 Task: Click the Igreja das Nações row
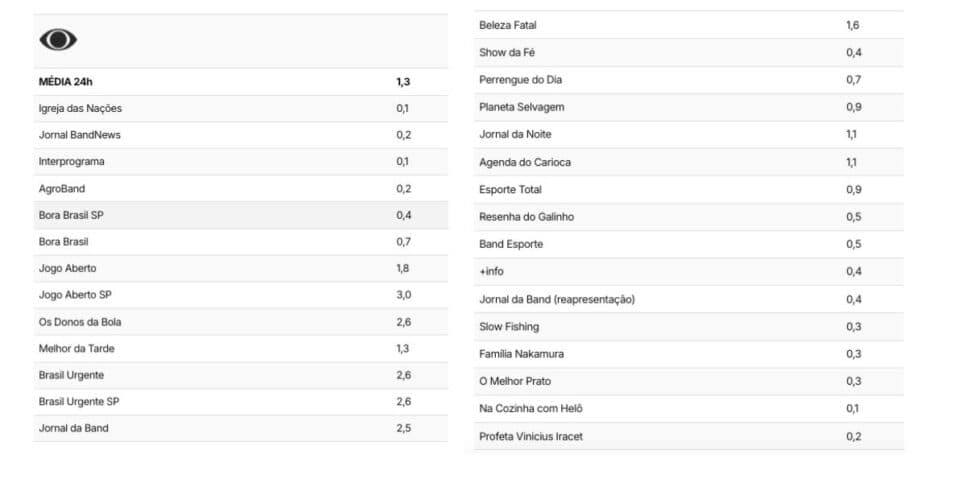click(241, 108)
